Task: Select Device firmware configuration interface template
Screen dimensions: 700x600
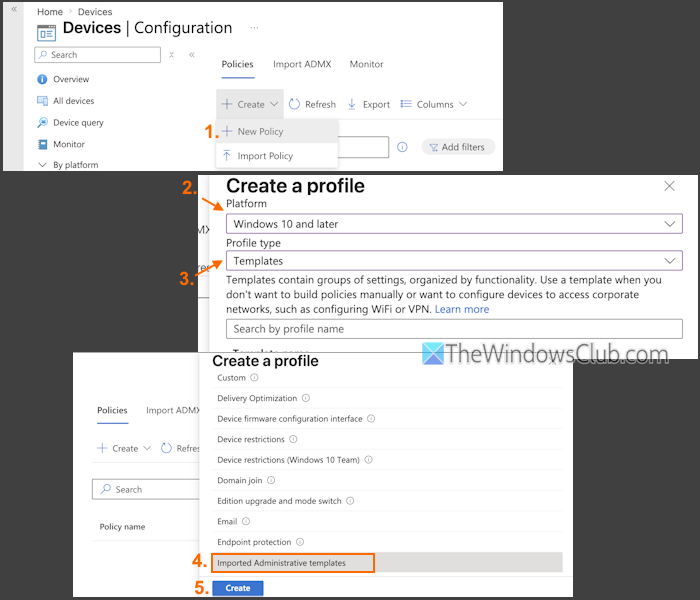Action: 289,419
